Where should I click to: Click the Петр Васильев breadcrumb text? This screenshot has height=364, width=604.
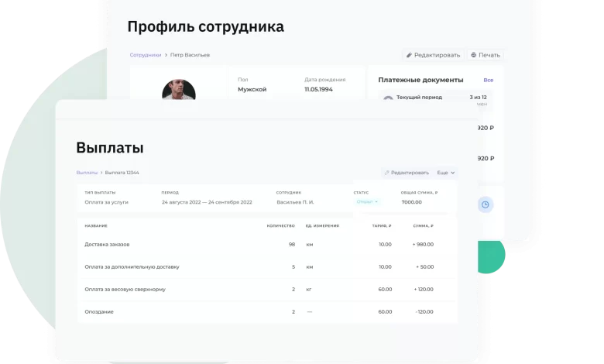pyautogui.click(x=190, y=55)
